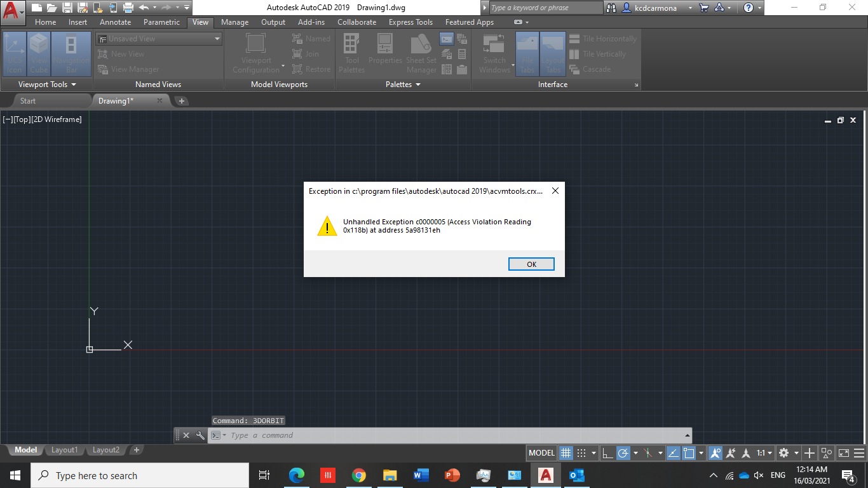Image resolution: width=868 pixels, height=488 pixels.
Task: Toggle snap mode in status bar
Action: point(581,453)
